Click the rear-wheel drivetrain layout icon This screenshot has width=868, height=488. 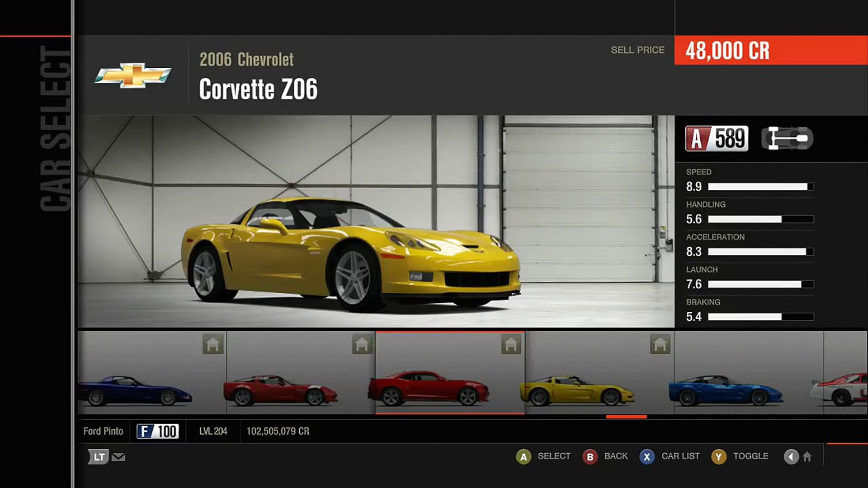point(787,138)
